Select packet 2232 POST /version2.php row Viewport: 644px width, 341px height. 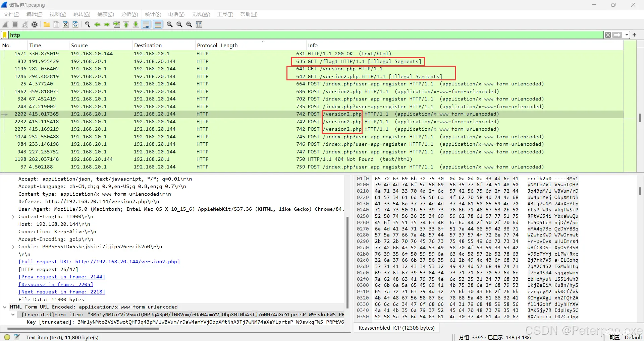[x=312, y=122]
